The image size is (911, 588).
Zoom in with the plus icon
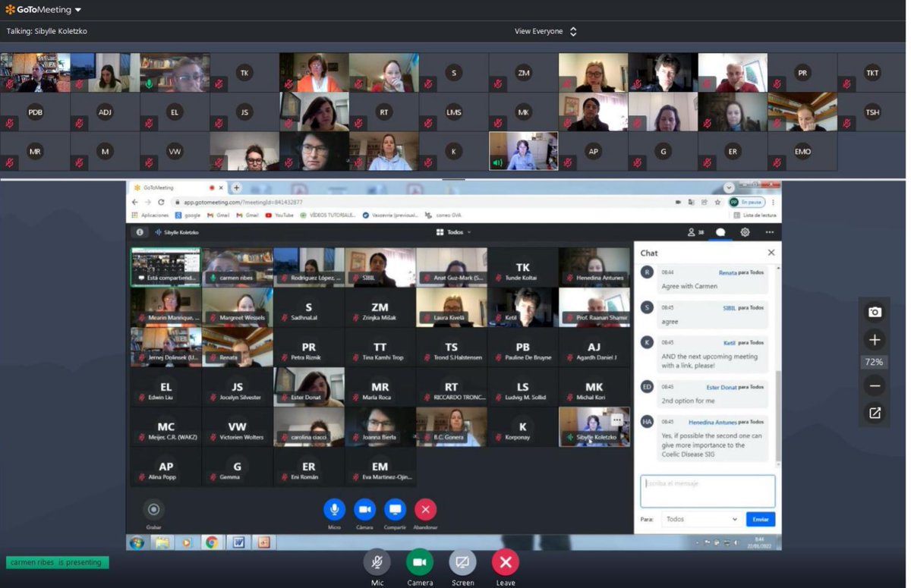click(875, 340)
